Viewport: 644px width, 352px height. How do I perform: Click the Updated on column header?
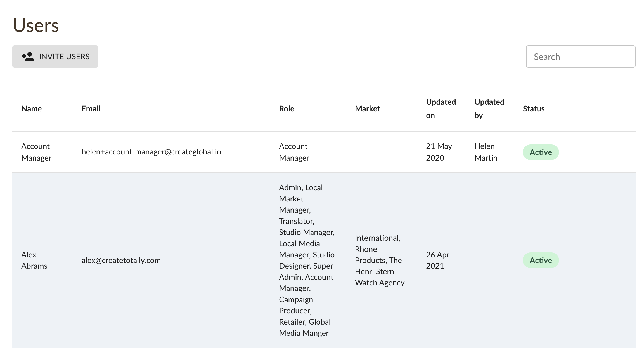pyautogui.click(x=441, y=109)
